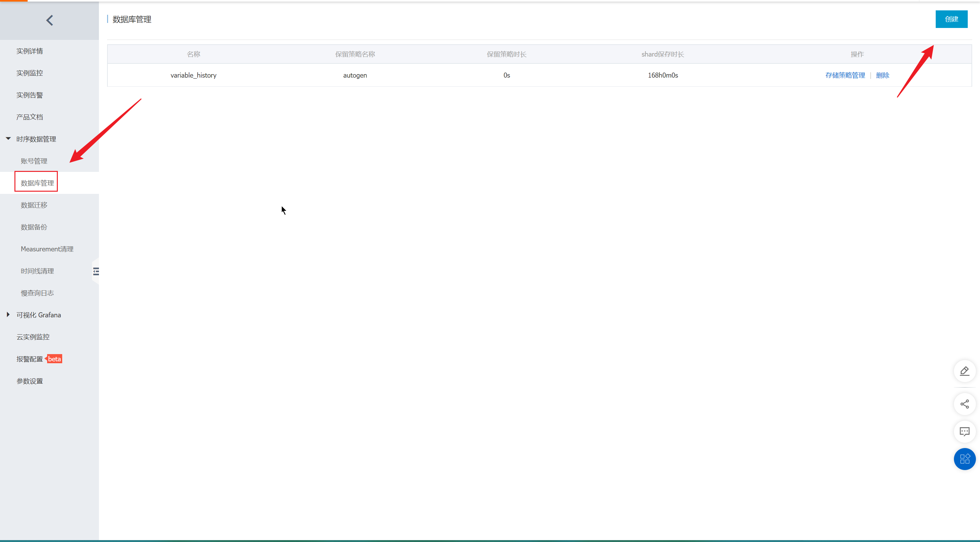Open the edit pencil floating icon
This screenshot has width=980, height=542.
tap(964, 371)
